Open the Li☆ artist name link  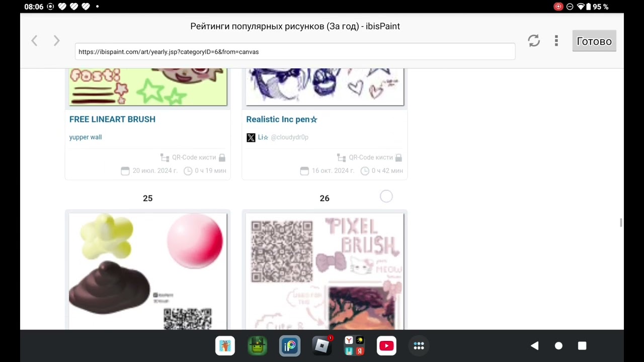263,137
